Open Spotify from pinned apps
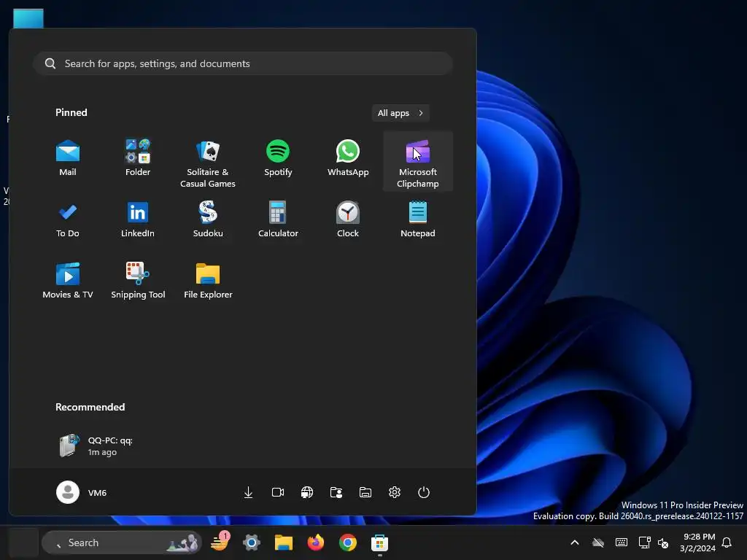 pos(278,159)
